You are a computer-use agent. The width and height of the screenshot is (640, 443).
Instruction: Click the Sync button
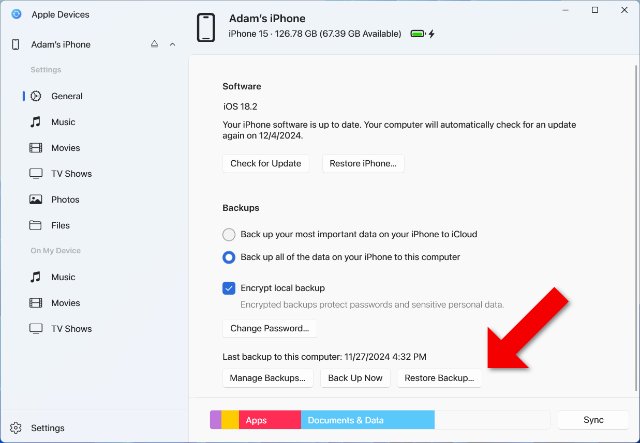[593, 420]
